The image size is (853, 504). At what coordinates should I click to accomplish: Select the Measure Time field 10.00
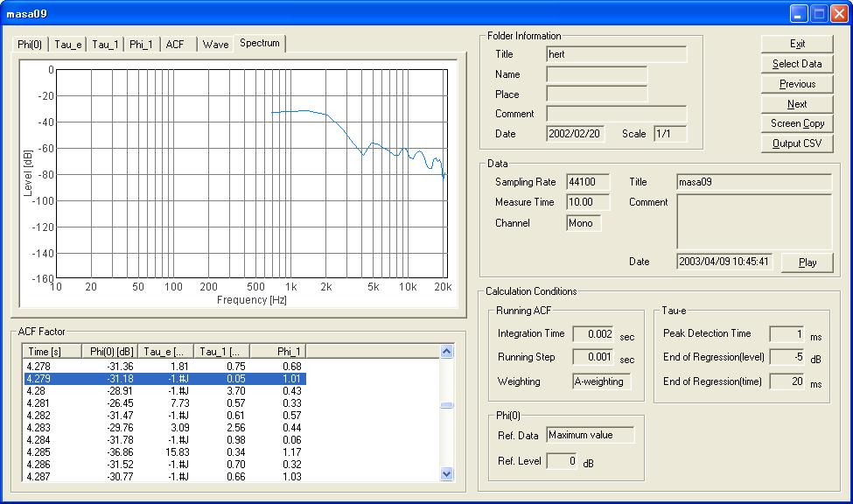point(588,202)
